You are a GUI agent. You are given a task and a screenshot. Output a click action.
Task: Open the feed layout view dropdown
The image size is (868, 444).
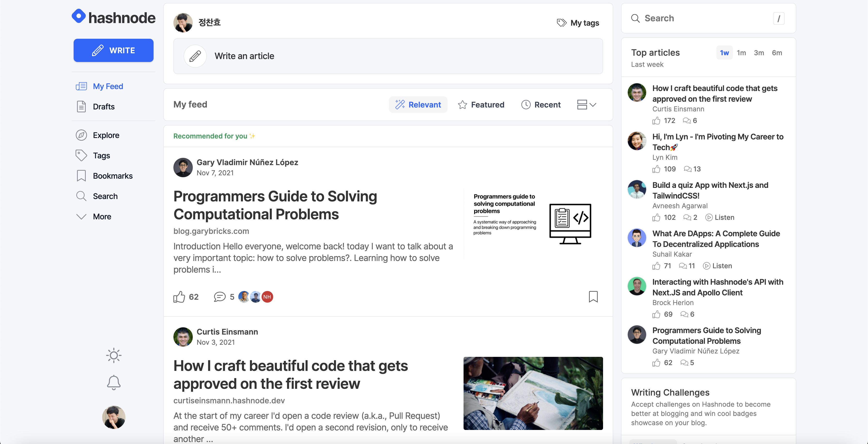coord(586,104)
